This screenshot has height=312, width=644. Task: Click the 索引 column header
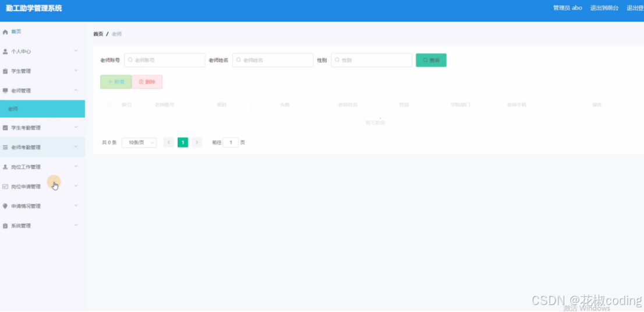(x=126, y=105)
